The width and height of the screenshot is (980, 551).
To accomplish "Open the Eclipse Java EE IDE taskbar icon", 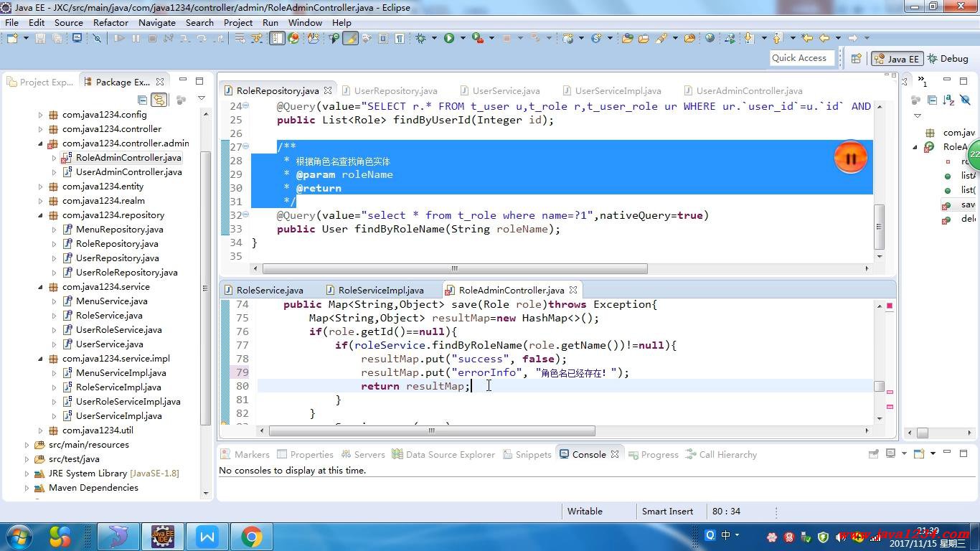I will (163, 536).
